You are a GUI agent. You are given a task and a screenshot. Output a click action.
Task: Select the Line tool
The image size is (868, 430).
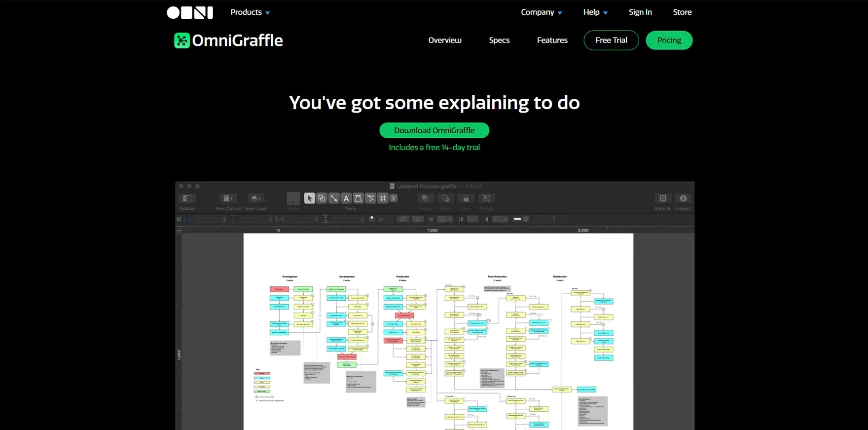[x=334, y=198]
